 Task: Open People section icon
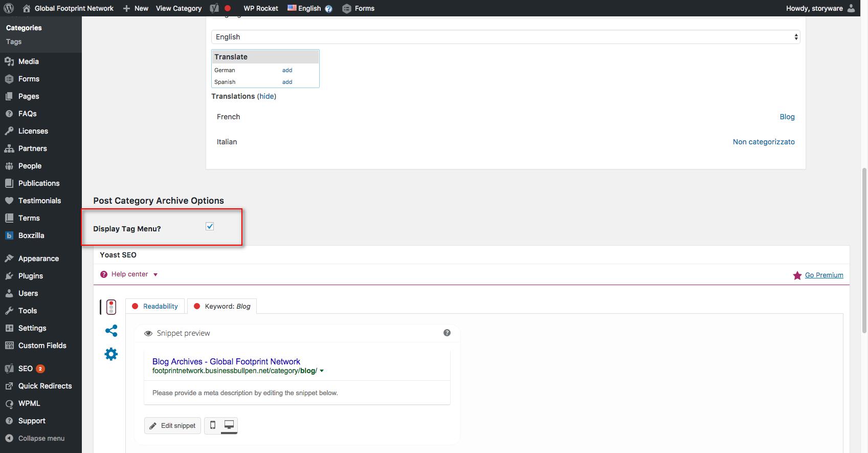(x=9, y=166)
